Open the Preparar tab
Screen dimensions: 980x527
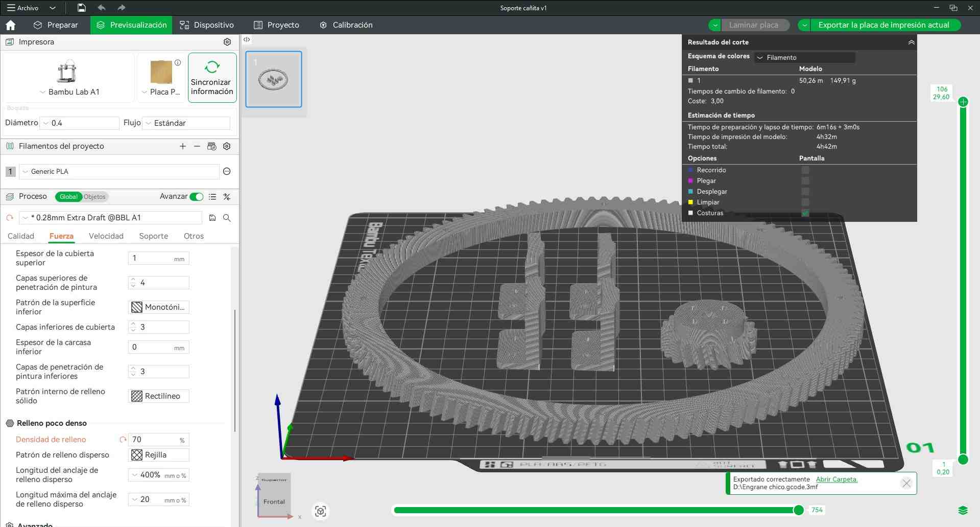pyautogui.click(x=56, y=25)
